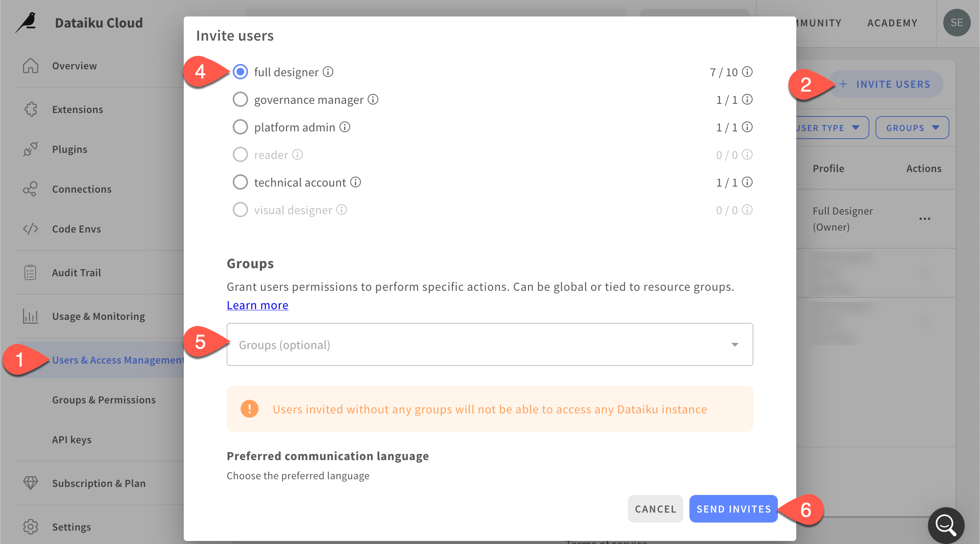This screenshot has height=544, width=980.
Task: Click info icon next to technical account
Action: (356, 182)
